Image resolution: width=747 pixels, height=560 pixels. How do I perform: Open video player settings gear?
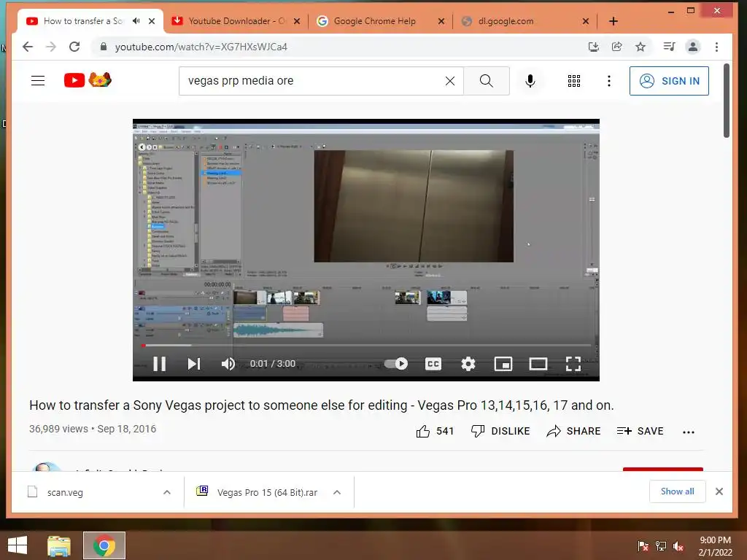coord(468,364)
